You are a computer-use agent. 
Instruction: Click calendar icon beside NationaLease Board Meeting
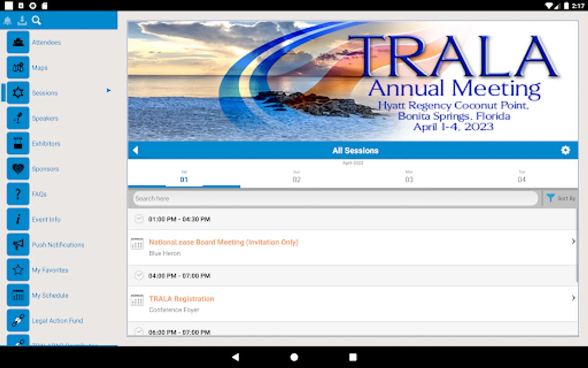(137, 244)
